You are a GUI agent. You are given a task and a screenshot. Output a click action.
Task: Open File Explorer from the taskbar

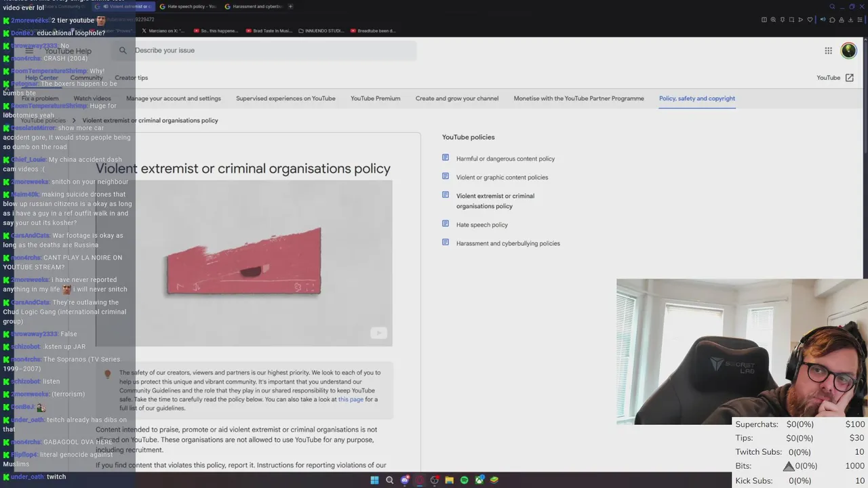[450, 480]
